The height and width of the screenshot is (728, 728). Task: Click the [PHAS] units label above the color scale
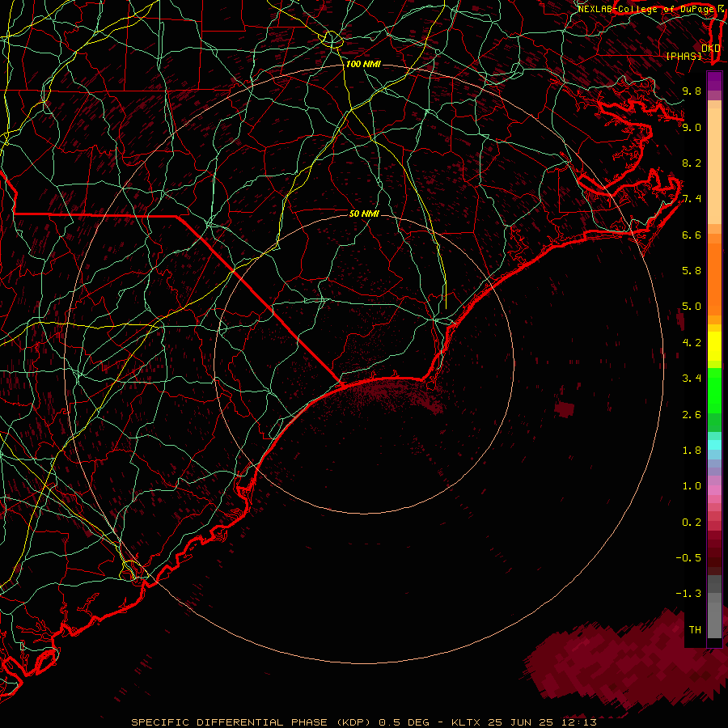click(x=684, y=56)
